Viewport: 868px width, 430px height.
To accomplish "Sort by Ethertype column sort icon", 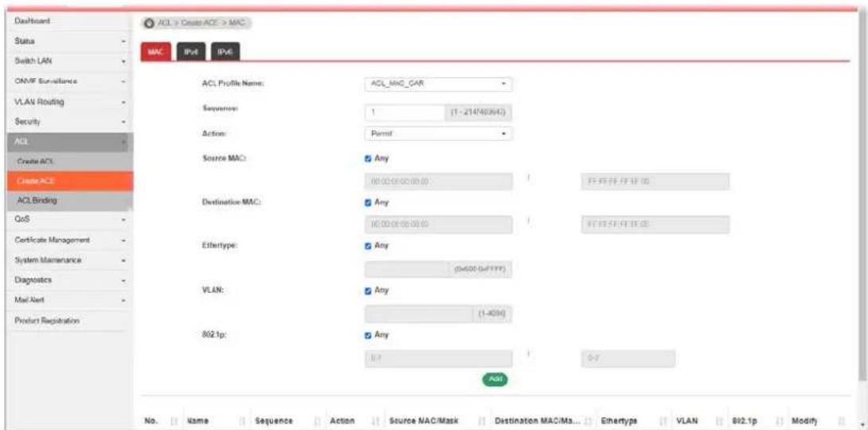I will (x=662, y=420).
